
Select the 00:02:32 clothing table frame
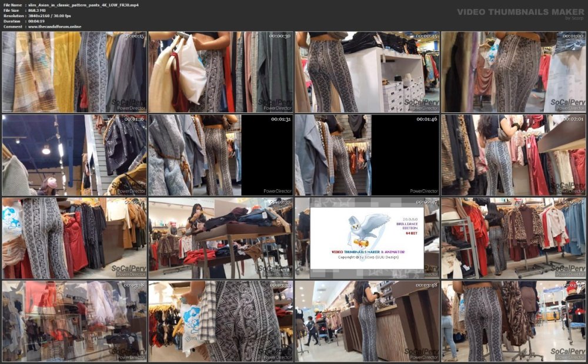click(220, 238)
